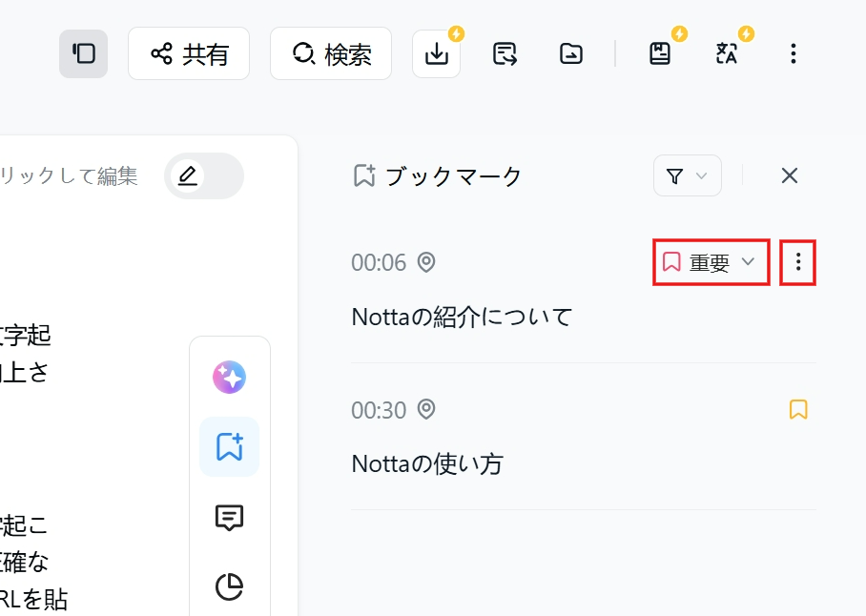866x616 pixels.
Task: Close the ブックマーク panel
Action: [x=790, y=176]
